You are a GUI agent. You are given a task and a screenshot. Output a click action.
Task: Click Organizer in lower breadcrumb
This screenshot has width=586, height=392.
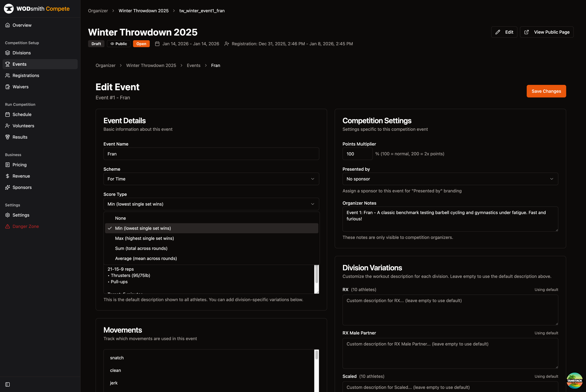(x=106, y=65)
